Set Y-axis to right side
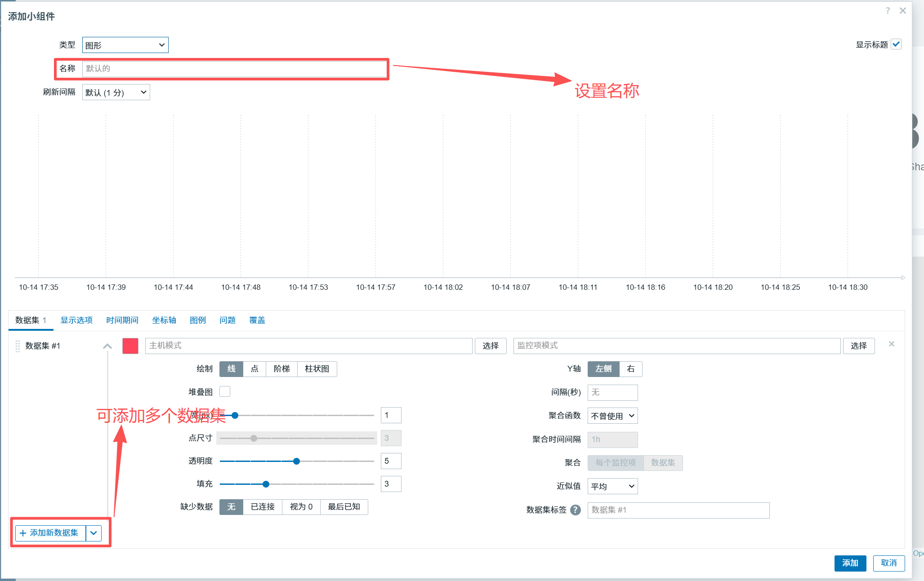 pos(630,369)
